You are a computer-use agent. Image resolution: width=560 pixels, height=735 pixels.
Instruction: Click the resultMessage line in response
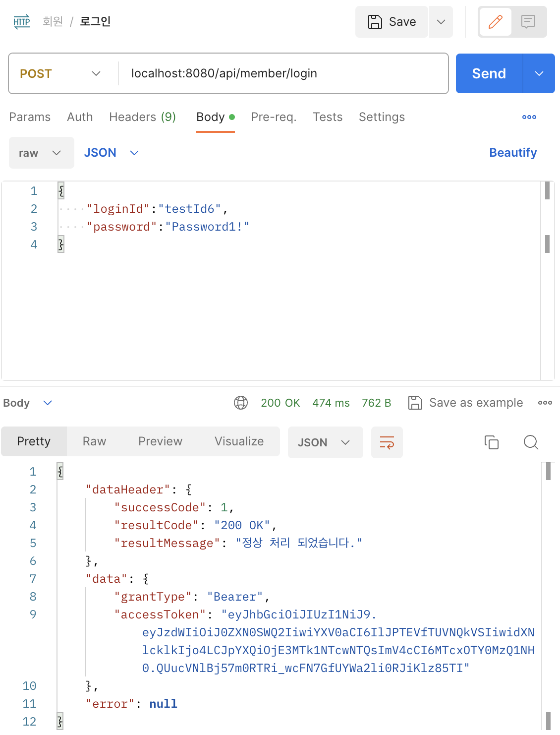238,543
